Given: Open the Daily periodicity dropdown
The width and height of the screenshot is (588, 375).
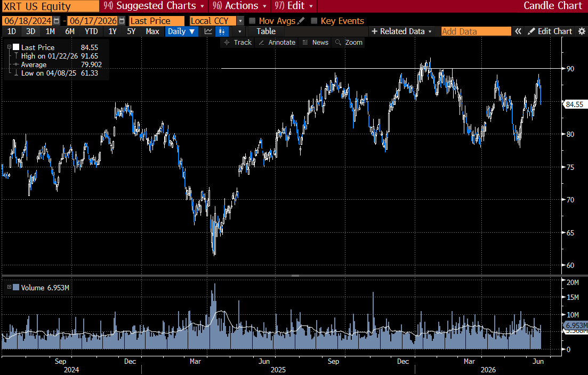Looking at the screenshot, I should click(181, 31).
